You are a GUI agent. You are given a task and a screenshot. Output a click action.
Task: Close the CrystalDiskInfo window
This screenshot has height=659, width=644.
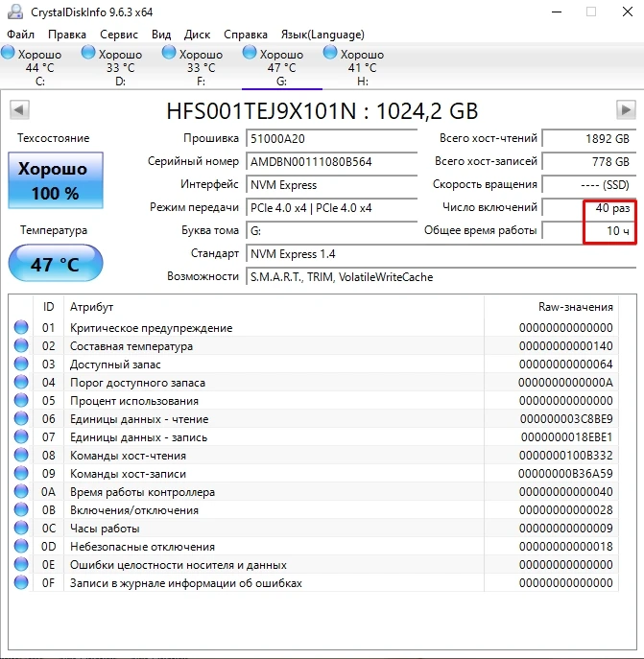coord(627,12)
